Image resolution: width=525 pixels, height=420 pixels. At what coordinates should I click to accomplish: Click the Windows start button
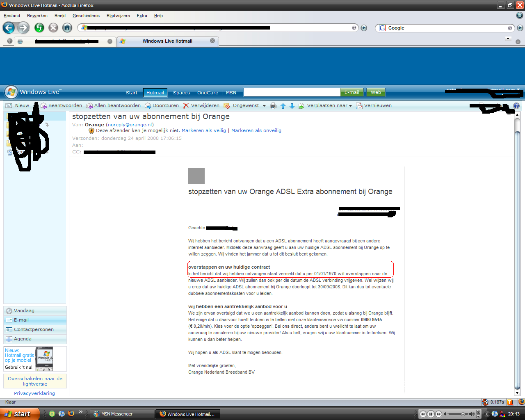[x=20, y=414]
